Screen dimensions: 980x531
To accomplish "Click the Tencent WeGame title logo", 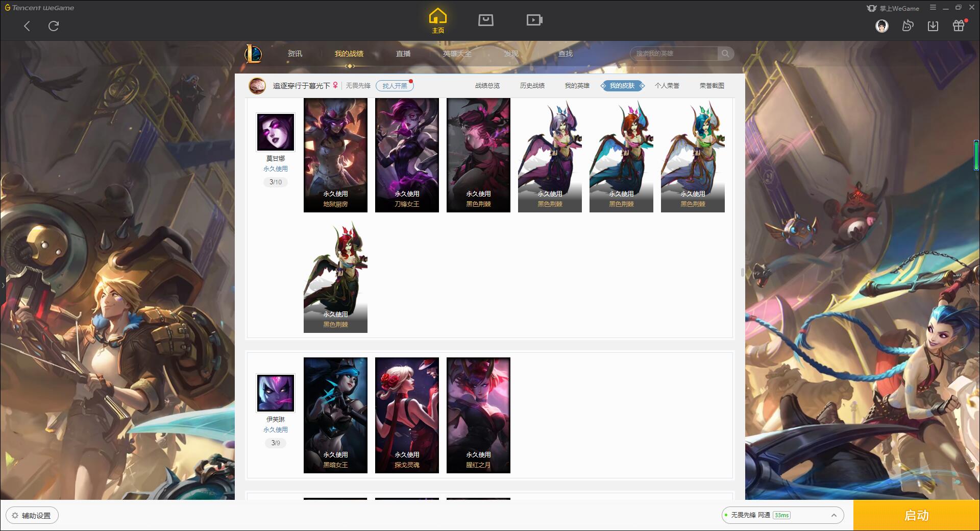I will (x=40, y=8).
